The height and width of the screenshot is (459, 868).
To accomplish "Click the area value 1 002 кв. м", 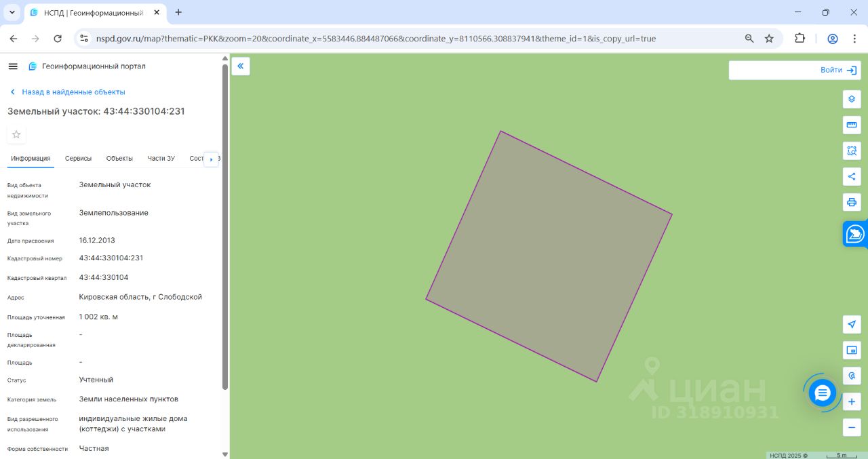I will click(x=98, y=317).
